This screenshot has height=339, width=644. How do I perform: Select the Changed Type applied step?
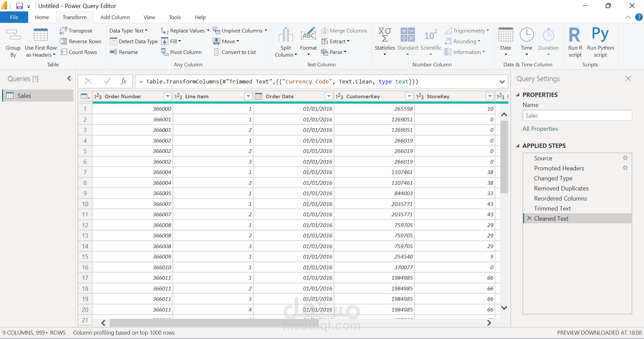click(x=577, y=178)
